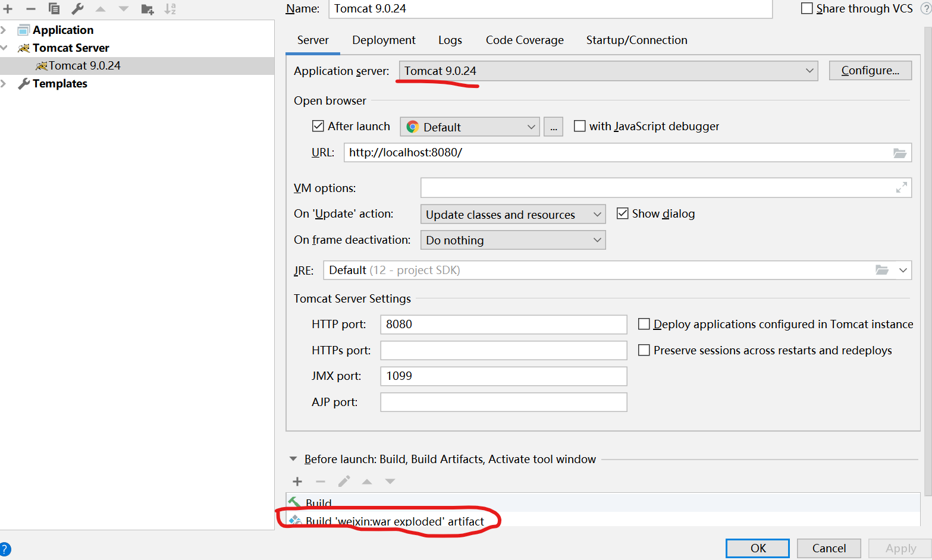Screen dimensions: 932x560
Task: Sort configurations alphabetically
Action: (170, 9)
